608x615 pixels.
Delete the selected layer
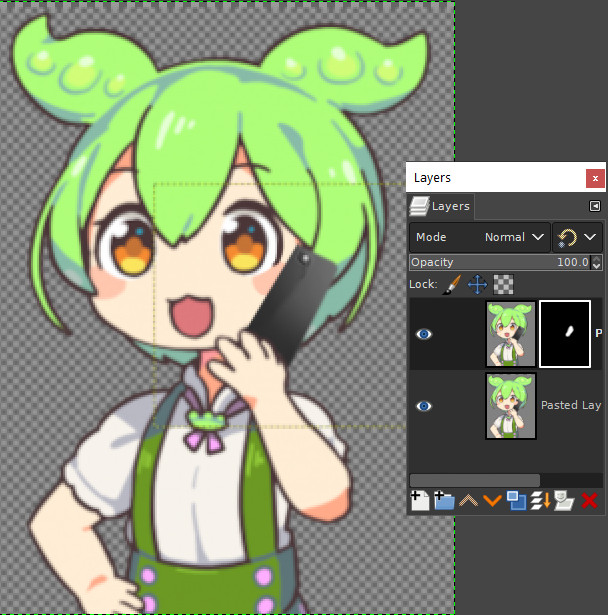[x=589, y=501]
